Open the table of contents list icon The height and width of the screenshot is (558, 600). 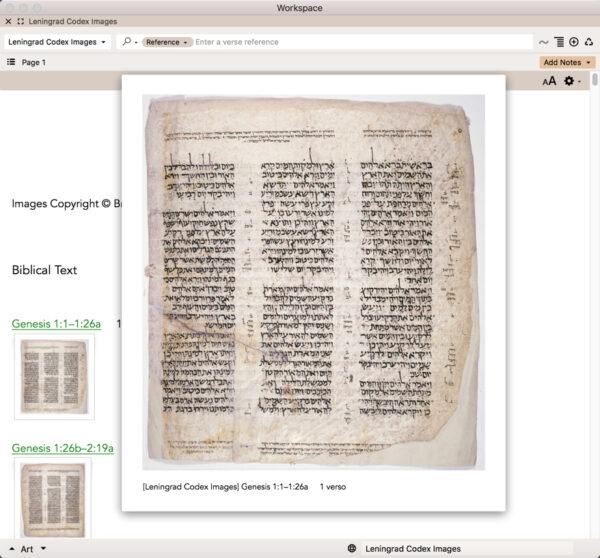coord(11,62)
